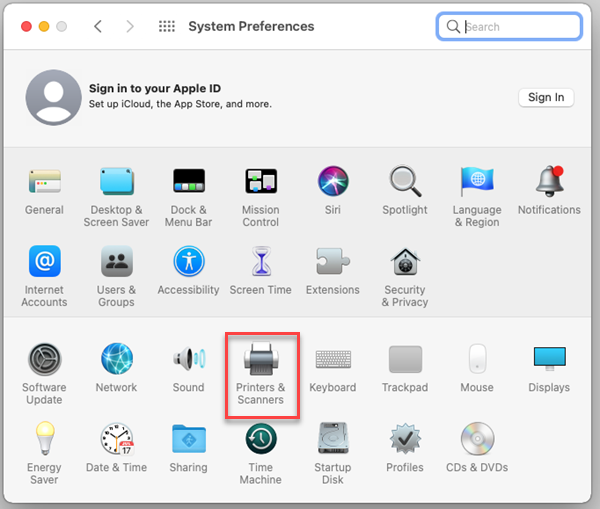Close the System Preferences window
Viewport: 600px width, 509px height.
(x=26, y=26)
